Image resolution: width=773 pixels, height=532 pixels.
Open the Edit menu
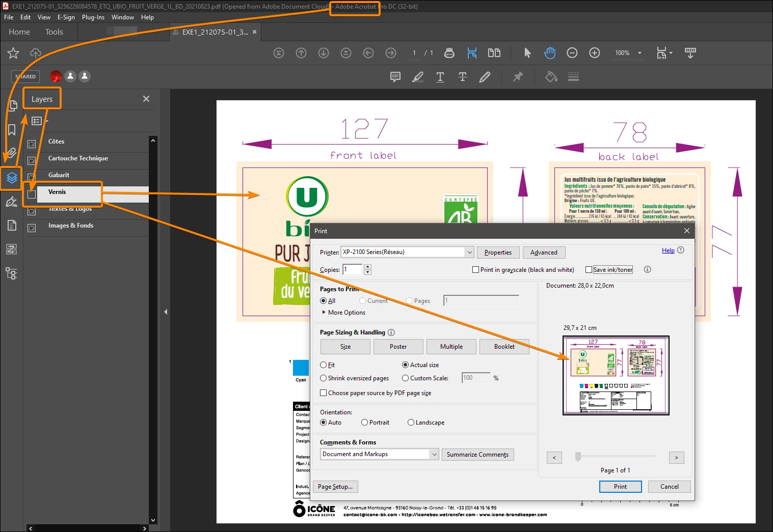[x=25, y=17]
